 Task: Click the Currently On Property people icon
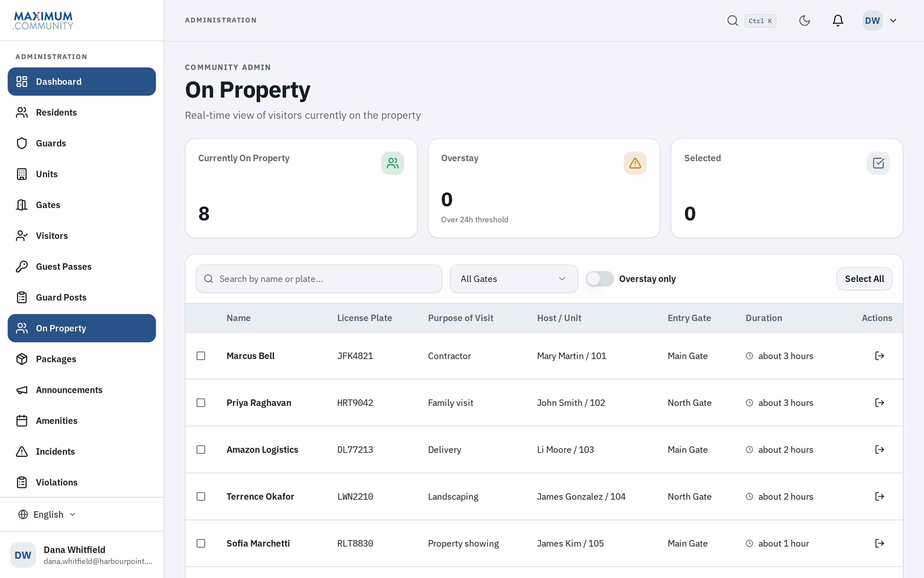(392, 163)
